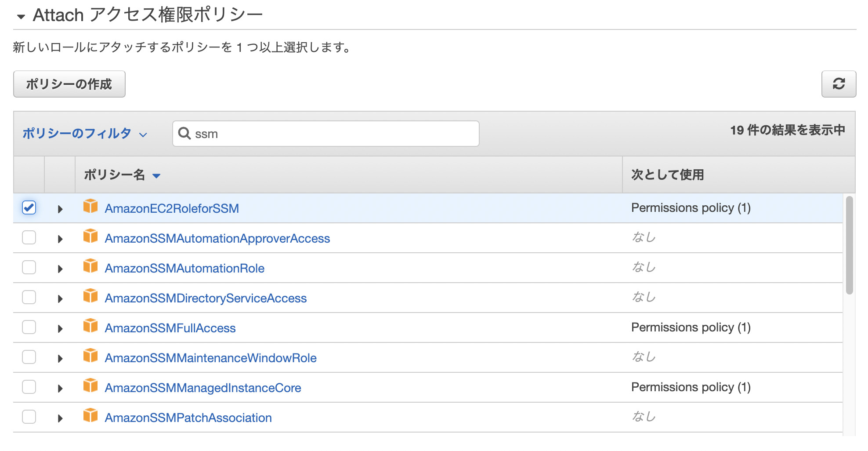This screenshot has width=868, height=451.
Task: Open the AmazonSSMAutomationApproverAccess link
Action: pos(217,238)
